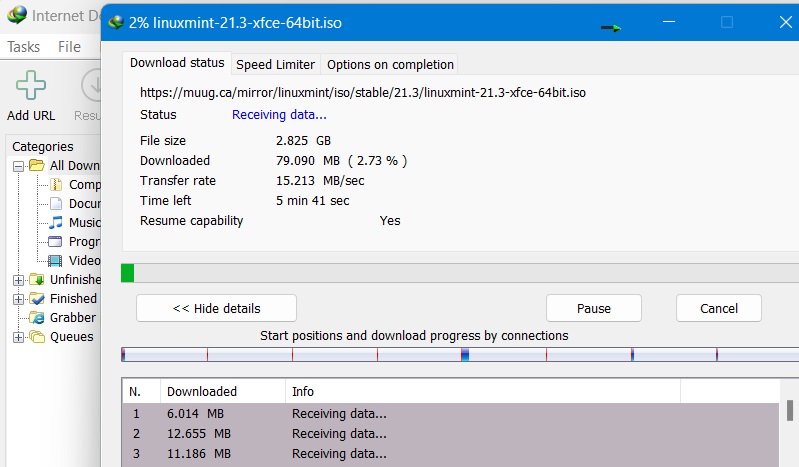
Task: Expand the Finished tree node
Action: [x=18, y=299]
